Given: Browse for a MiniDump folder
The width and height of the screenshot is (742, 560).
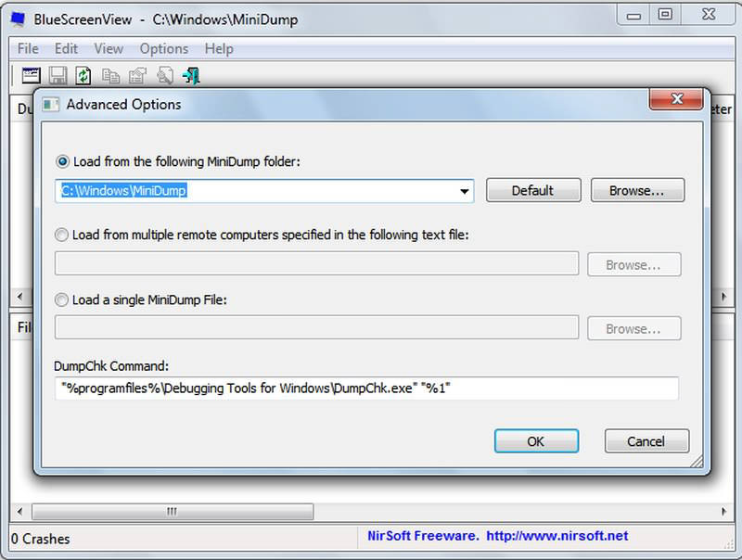Looking at the screenshot, I should [637, 190].
